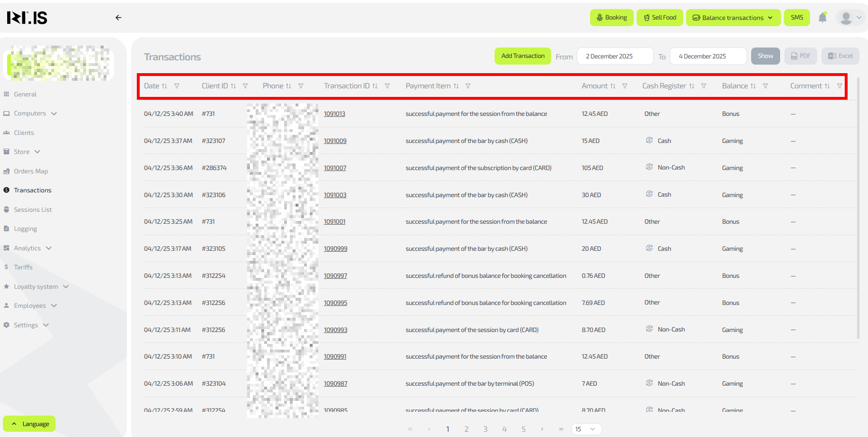The height and width of the screenshot is (437, 868).
Task: Click the Add Transaction button
Action: click(x=523, y=56)
